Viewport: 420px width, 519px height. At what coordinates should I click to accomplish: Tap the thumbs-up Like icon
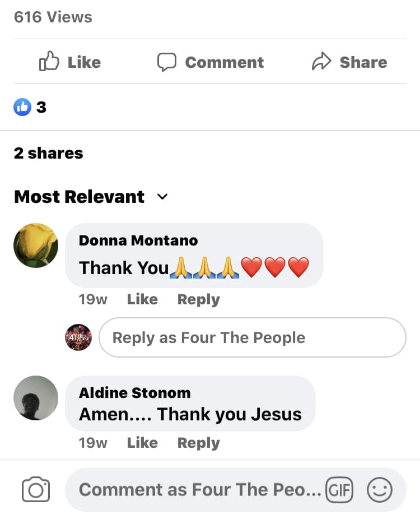click(49, 62)
